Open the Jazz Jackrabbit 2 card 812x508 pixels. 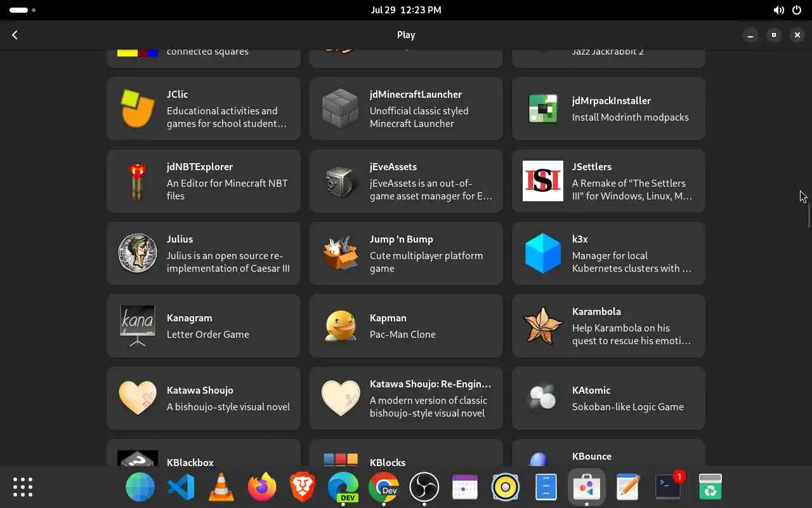(x=608, y=58)
